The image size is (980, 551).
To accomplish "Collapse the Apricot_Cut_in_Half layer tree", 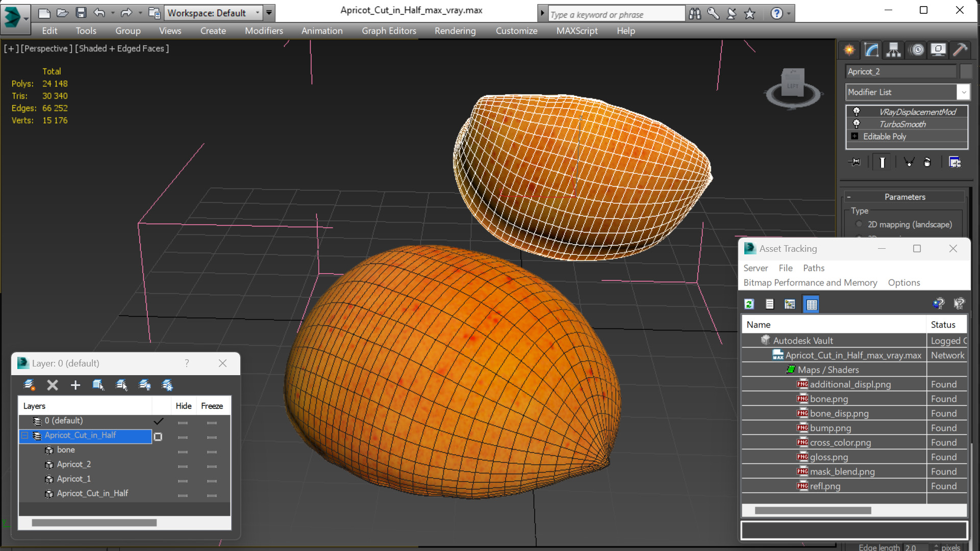I will click(24, 435).
